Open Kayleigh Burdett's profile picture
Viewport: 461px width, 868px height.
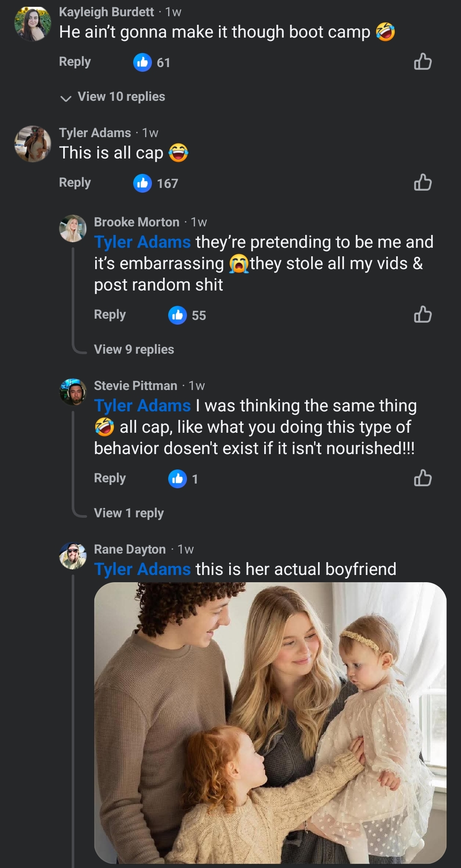pyautogui.click(x=32, y=24)
